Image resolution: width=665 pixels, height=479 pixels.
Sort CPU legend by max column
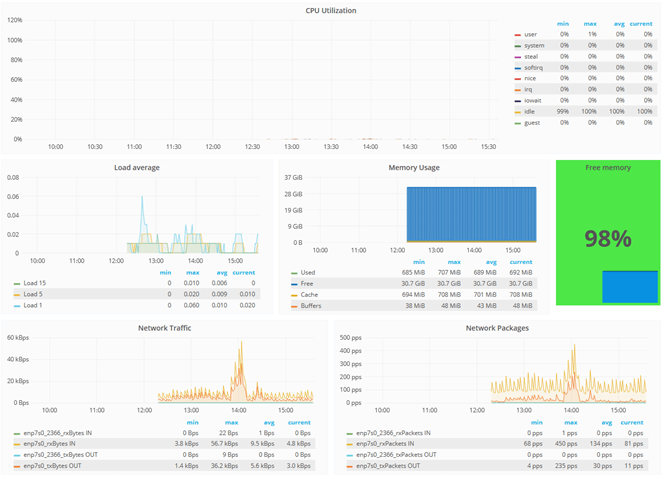[590, 24]
